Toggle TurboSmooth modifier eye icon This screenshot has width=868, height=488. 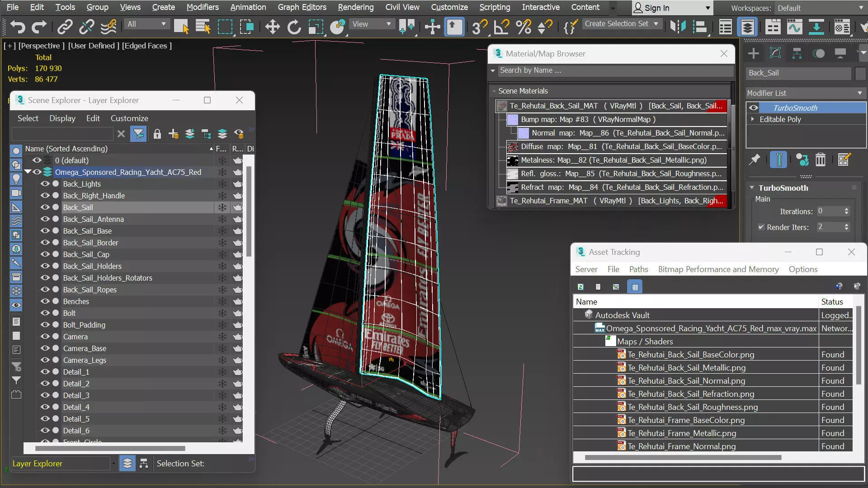click(754, 108)
